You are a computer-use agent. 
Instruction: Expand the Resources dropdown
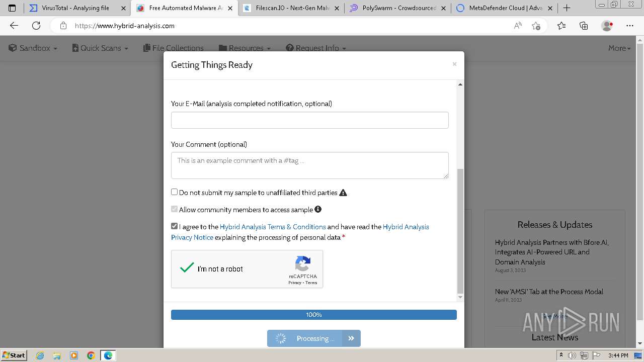tap(245, 48)
